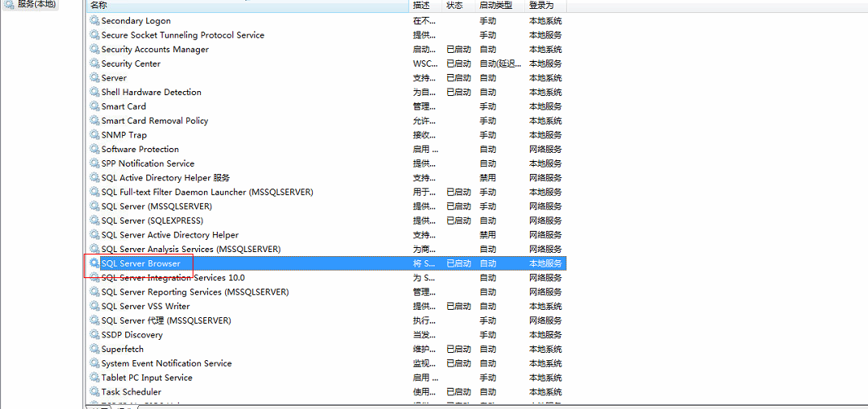The image size is (868, 409).
Task: Sort by the 登录为 column header
Action: (x=545, y=6)
